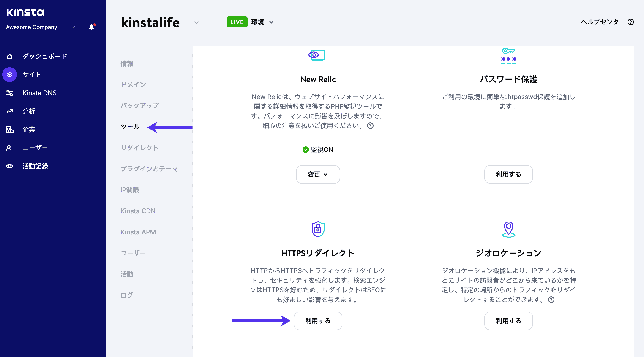The width and height of the screenshot is (644, 357).
Task: Open the dashboard via the home icon
Action: 9,56
